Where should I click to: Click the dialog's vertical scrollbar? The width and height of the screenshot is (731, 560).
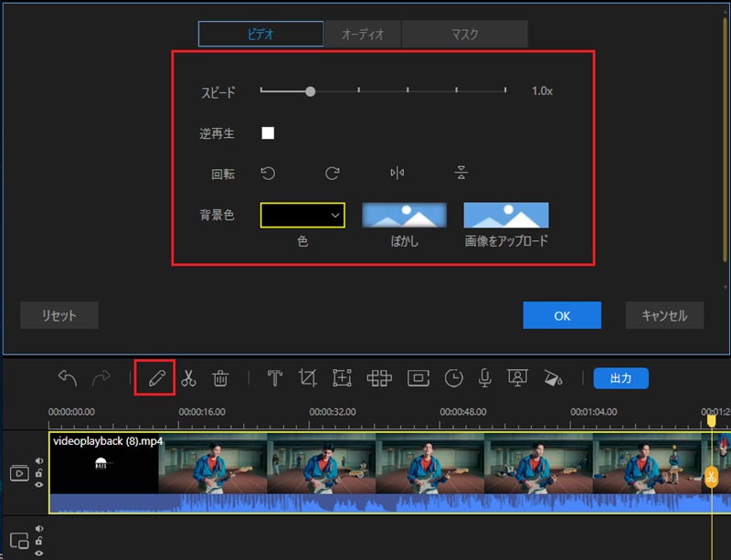[725, 140]
